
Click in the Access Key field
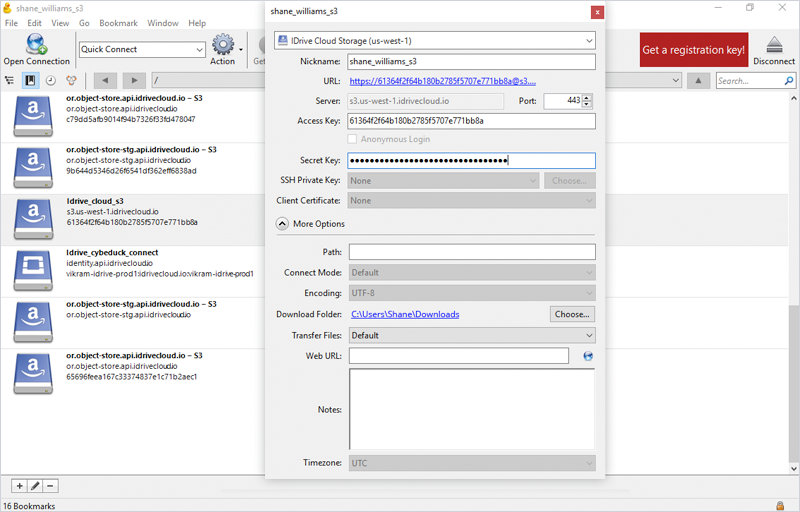coord(471,121)
